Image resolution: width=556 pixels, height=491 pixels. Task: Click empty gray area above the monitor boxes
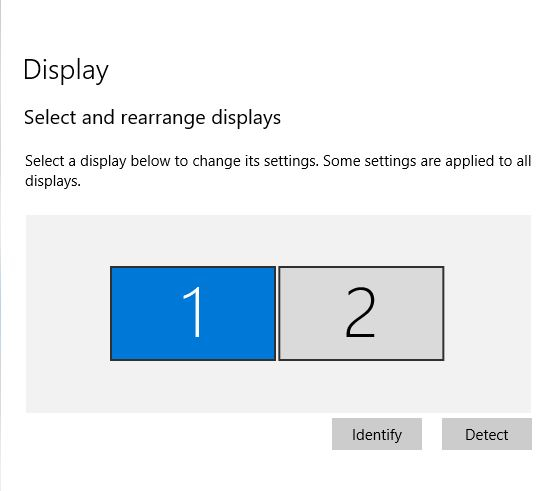(278, 240)
